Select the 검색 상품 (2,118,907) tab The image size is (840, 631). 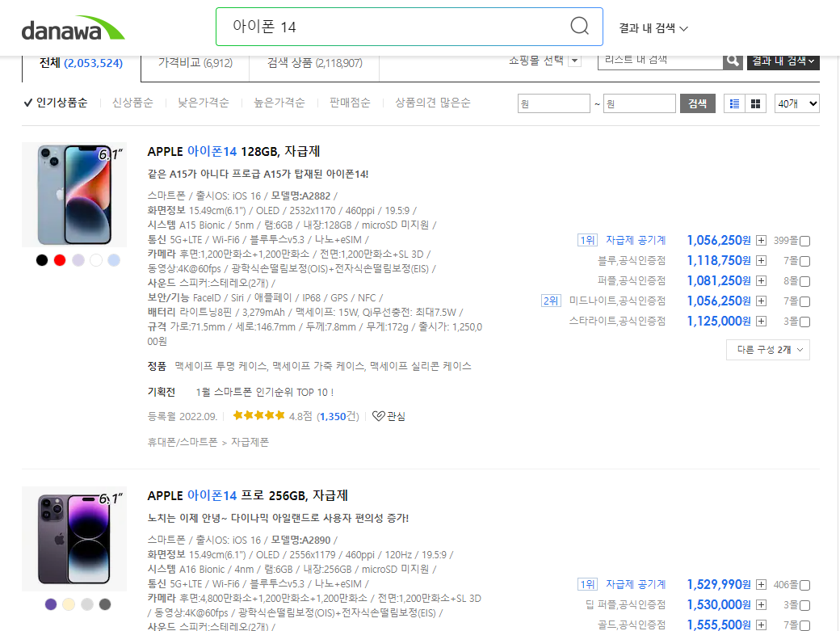314,63
